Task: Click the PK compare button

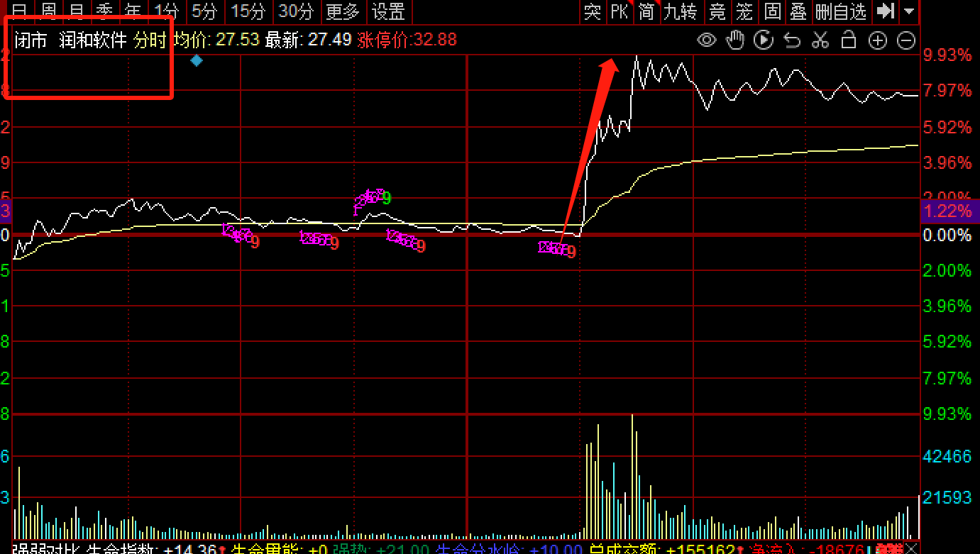Action: coord(620,11)
